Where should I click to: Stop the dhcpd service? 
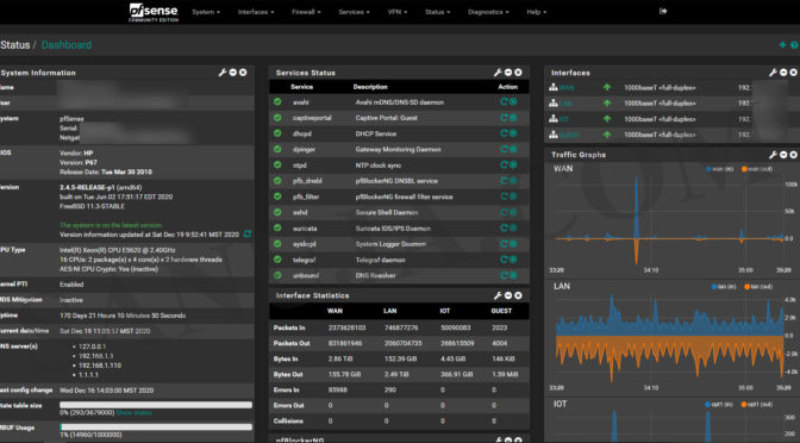click(513, 134)
